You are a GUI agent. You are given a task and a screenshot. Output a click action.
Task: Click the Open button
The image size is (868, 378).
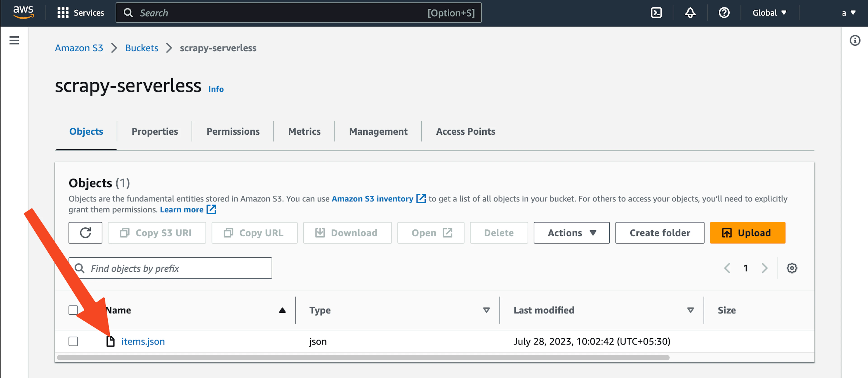431,233
